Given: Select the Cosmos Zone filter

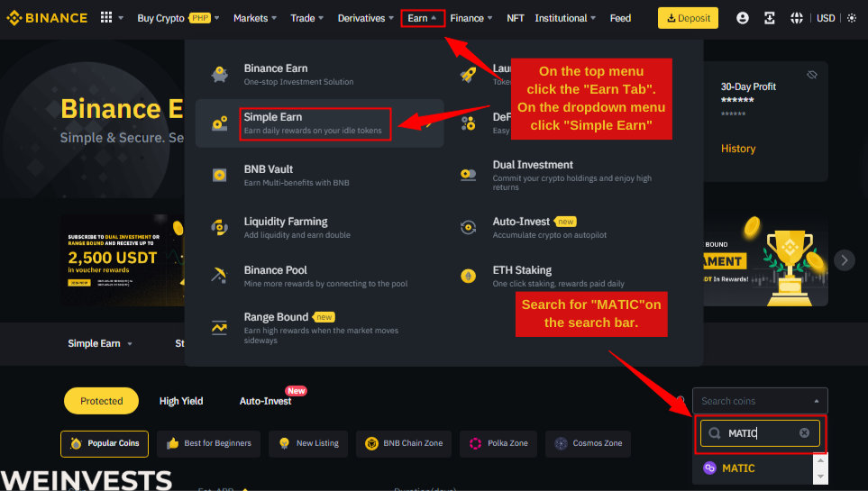Looking at the screenshot, I should pos(588,443).
